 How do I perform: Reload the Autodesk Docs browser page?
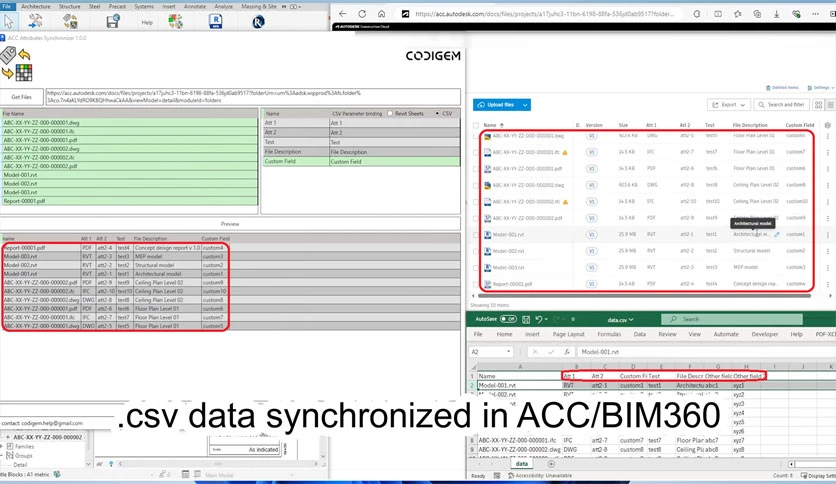[362, 14]
